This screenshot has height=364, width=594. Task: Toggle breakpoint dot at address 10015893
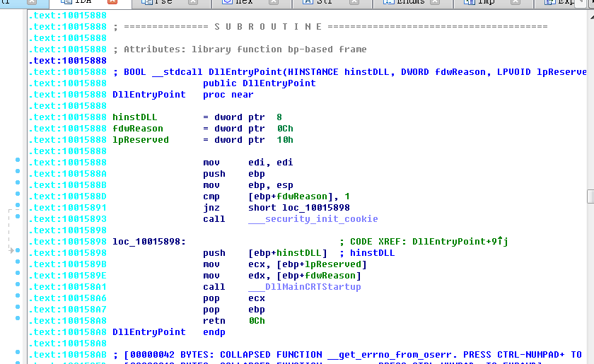(18, 217)
